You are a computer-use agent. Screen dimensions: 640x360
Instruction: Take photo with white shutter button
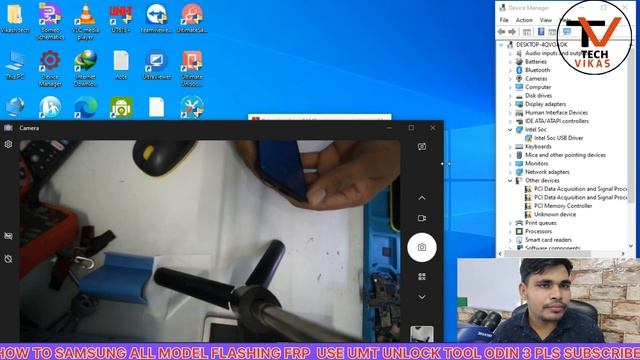click(x=422, y=247)
